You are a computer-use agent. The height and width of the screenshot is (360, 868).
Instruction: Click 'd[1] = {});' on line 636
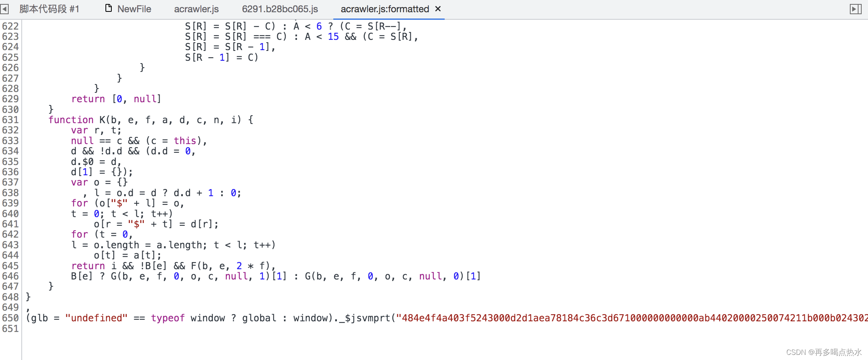(102, 172)
